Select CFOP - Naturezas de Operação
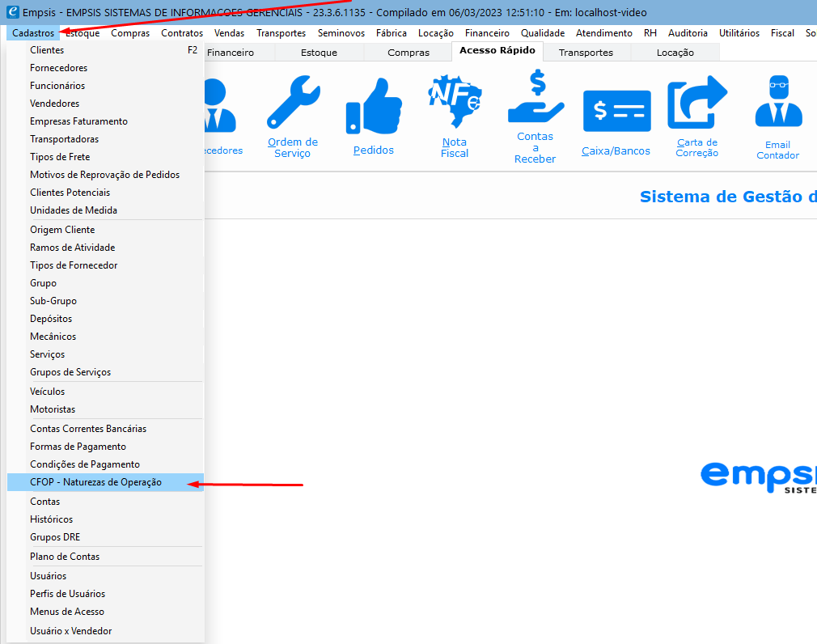Image resolution: width=817 pixels, height=644 pixels. (104, 482)
